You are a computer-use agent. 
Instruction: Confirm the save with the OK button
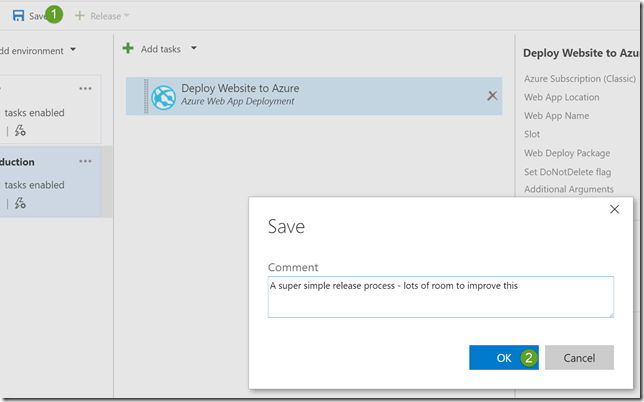click(x=503, y=357)
